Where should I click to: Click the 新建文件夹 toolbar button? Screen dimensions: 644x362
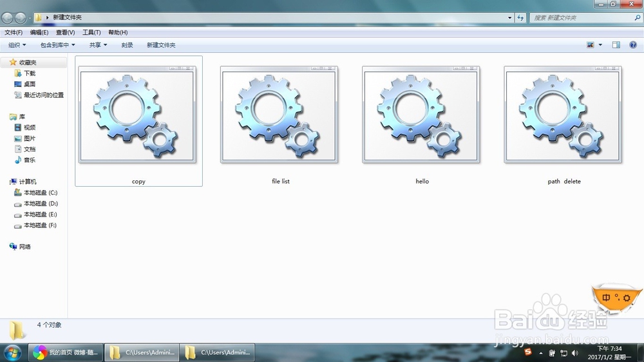coord(161,45)
